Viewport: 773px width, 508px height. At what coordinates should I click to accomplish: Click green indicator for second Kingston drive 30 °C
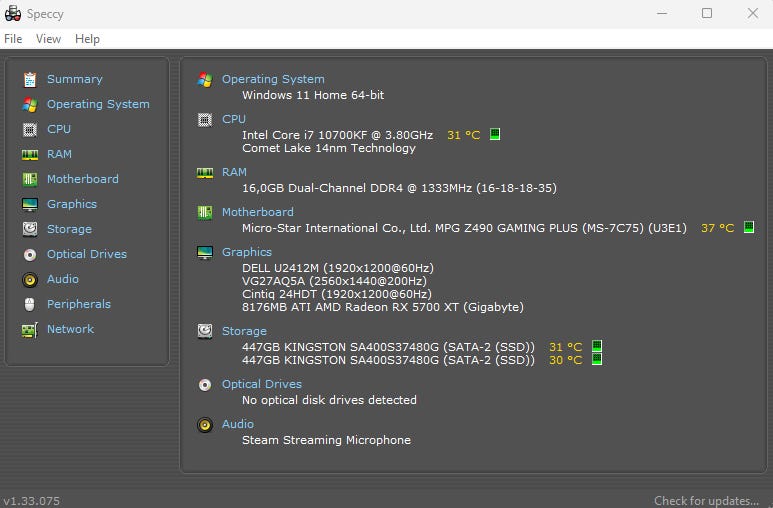point(597,359)
